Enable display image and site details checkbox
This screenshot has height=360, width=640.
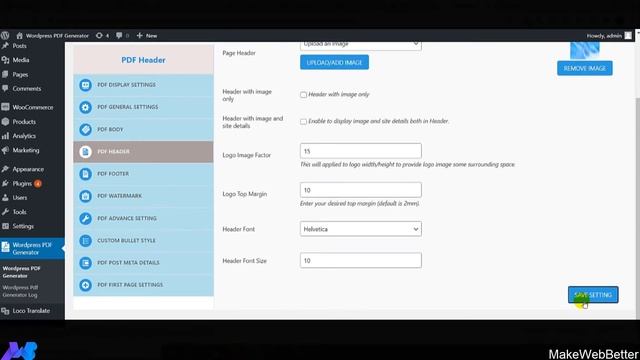(303, 122)
